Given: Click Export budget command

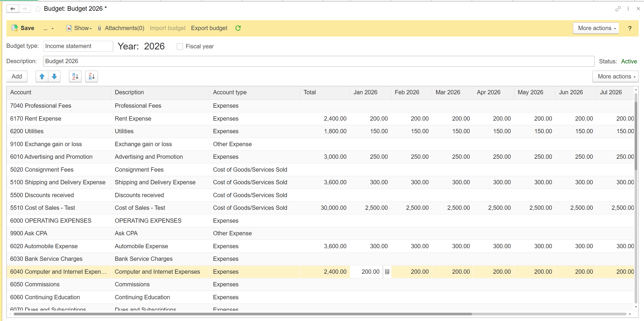Looking at the screenshot, I should [x=209, y=28].
